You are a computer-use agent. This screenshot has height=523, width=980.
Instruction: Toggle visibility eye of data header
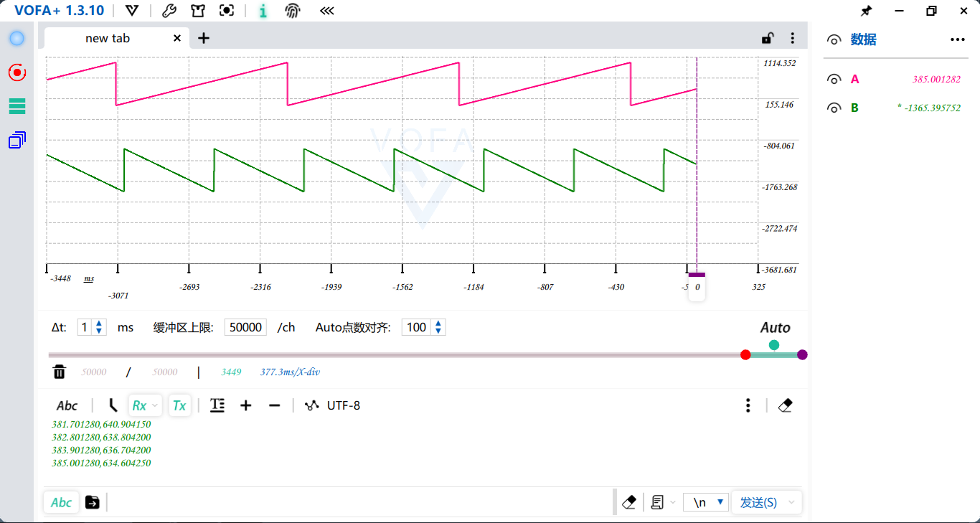pyautogui.click(x=834, y=39)
